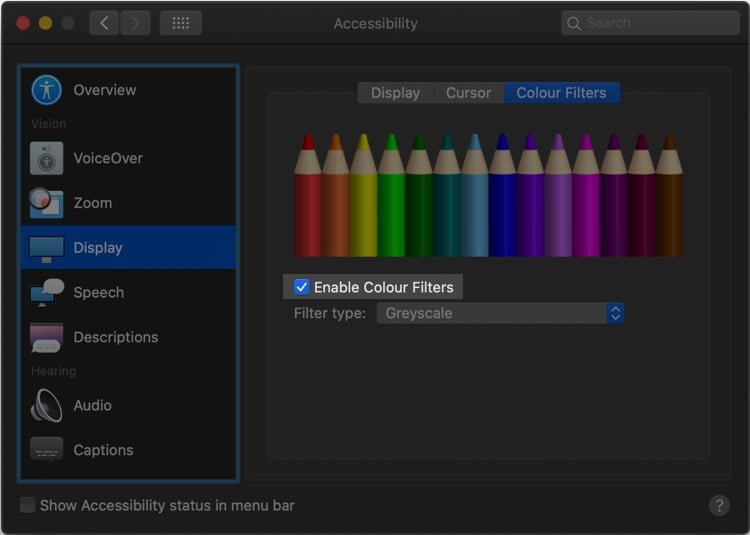Click the Show All grid icon
This screenshot has height=535, width=750.
pos(181,23)
